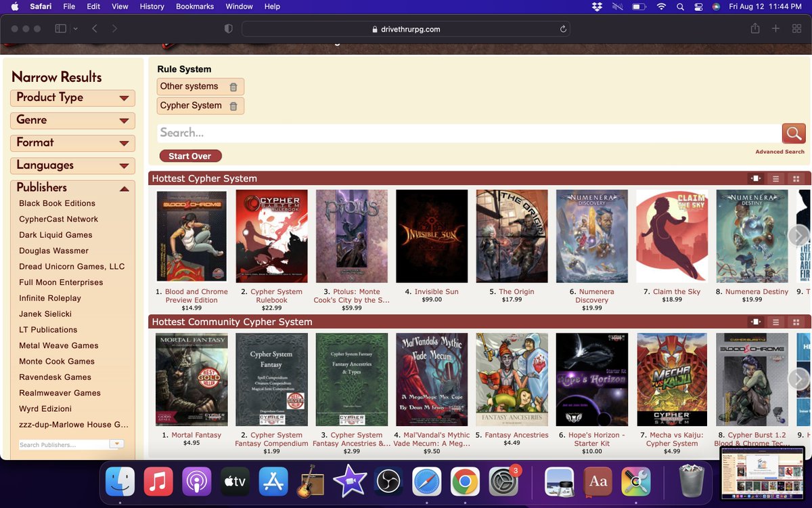
Task: Open the sidebar dropdown chevron in Safari toolbar
Action: point(75,28)
